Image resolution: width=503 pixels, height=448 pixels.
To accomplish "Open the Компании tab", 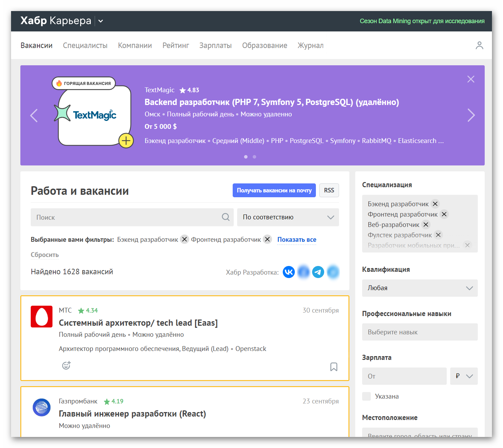I will [135, 45].
